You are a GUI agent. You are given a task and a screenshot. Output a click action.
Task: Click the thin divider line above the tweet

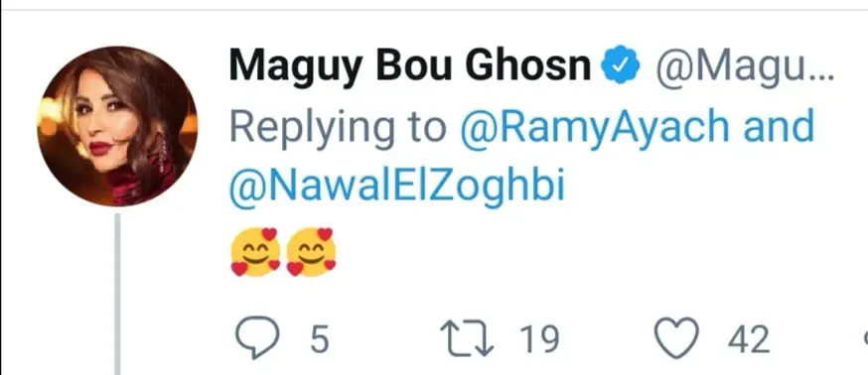point(434,9)
